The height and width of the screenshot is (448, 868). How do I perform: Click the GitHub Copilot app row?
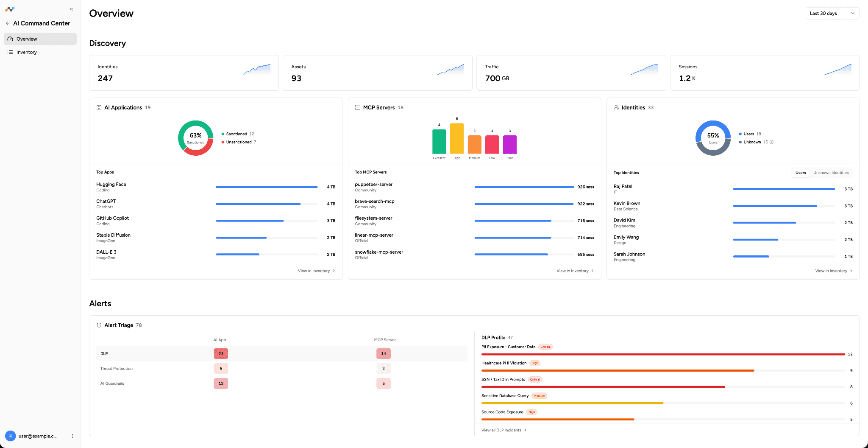216,221
